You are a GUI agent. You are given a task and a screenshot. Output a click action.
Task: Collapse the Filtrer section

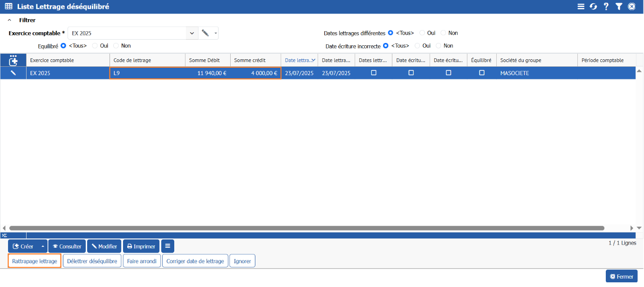[9, 21]
